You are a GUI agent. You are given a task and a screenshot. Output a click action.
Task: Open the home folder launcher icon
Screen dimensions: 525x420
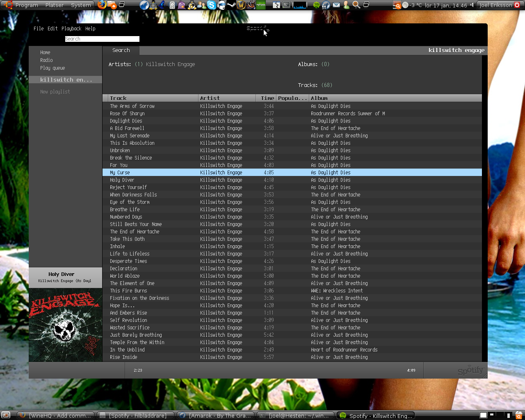pyautogui.click(x=112, y=5)
